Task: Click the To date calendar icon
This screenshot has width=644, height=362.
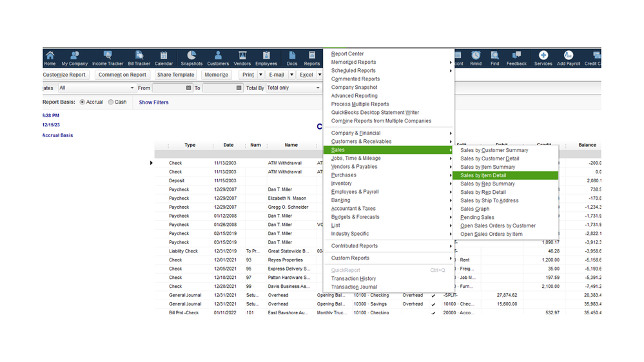Action: pyautogui.click(x=239, y=88)
